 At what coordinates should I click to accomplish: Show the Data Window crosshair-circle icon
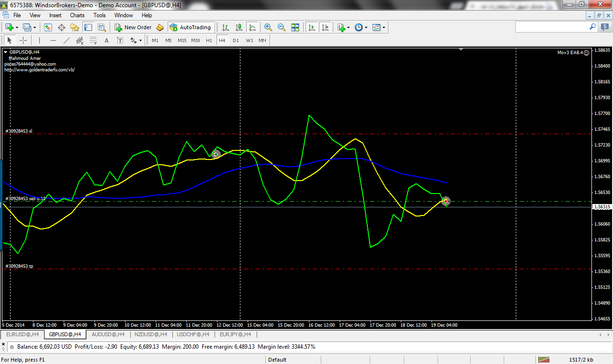[61, 27]
